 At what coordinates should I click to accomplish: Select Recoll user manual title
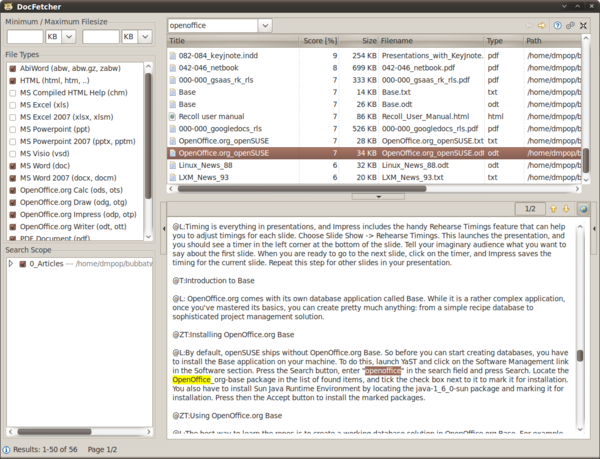click(211, 117)
